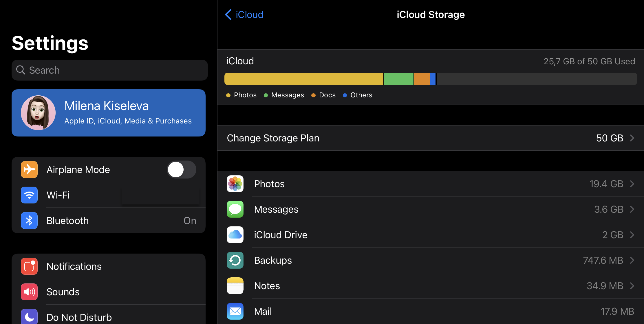
Task: Tap the 3.6 GB Messages value
Action: tap(609, 209)
